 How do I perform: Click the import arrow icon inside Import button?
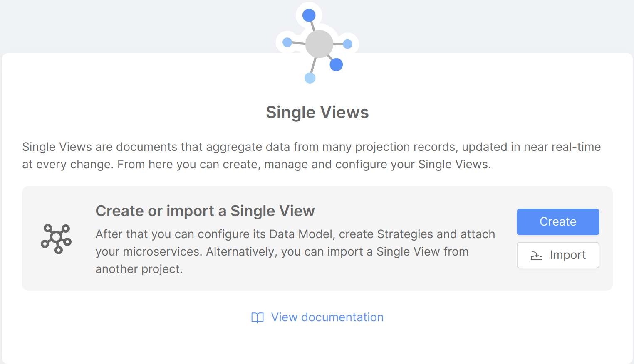click(537, 255)
